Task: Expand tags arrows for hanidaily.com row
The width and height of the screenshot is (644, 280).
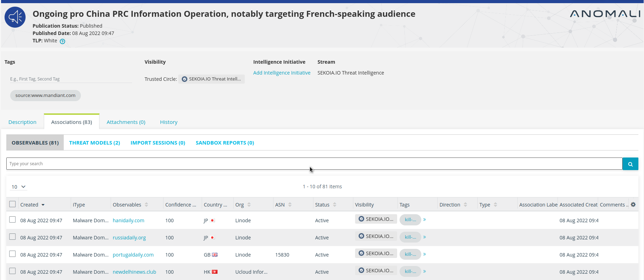Action: (x=424, y=220)
